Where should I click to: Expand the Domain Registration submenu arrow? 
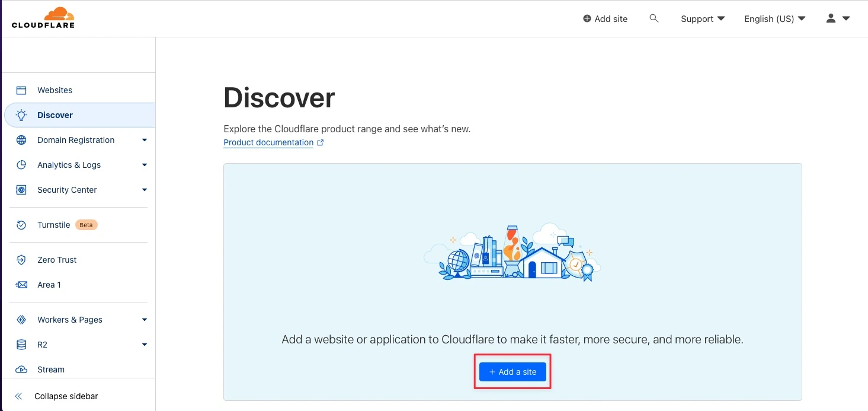click(144, 140)
